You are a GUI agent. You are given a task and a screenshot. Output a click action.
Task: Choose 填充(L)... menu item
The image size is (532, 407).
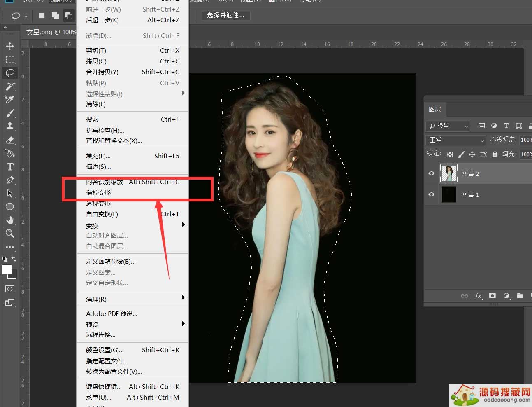click(x=132, y=156)
